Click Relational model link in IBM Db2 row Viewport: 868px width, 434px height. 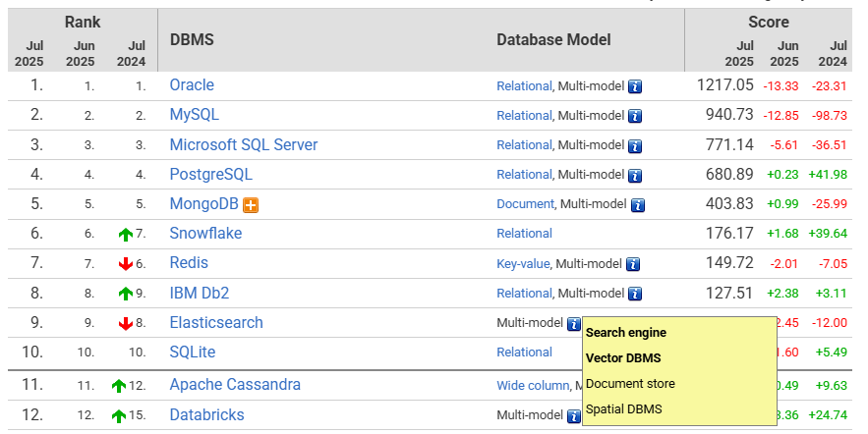[x=524, y=294]
